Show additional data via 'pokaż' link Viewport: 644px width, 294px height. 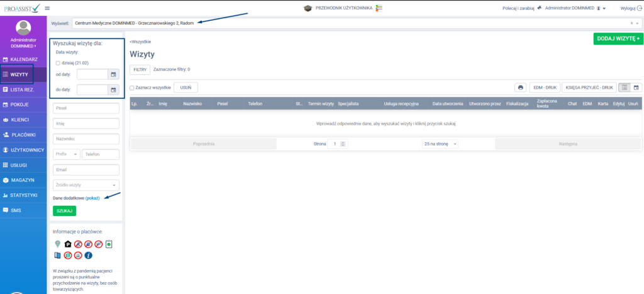click(x=92, y=198)
